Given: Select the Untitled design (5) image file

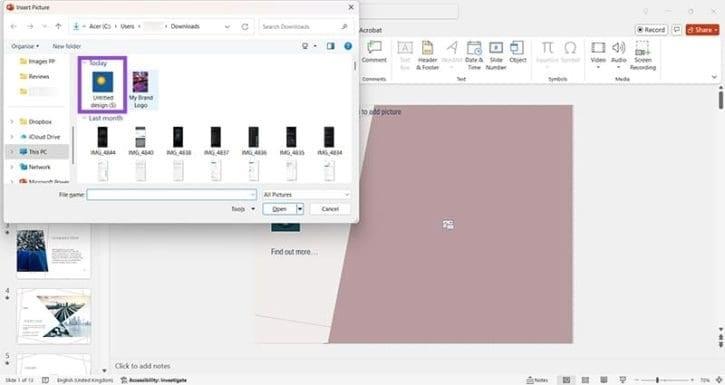Looking at the screenshot, I should [x=103, y=89].
